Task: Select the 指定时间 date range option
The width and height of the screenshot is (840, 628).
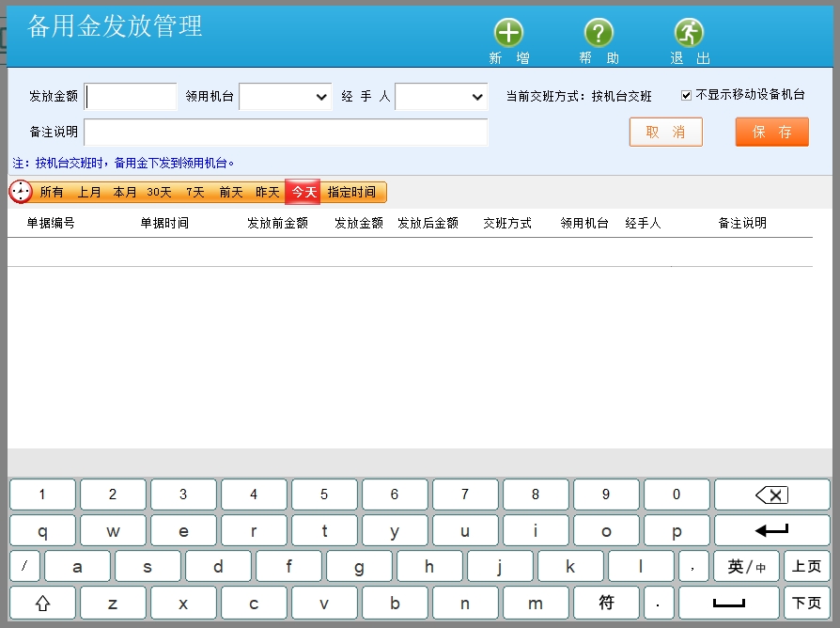Action: [351, 192]
